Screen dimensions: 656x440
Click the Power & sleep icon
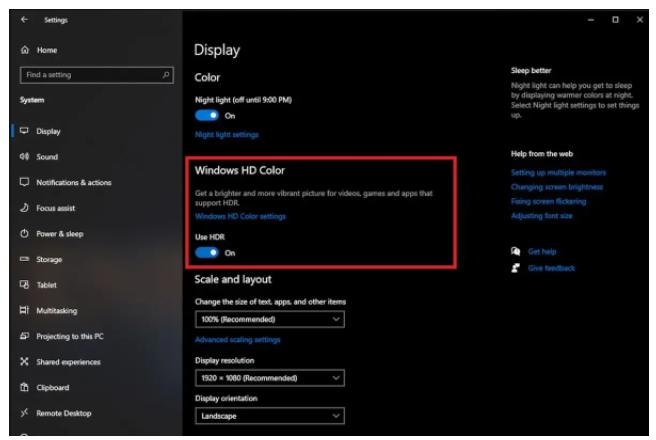(24, 233)
